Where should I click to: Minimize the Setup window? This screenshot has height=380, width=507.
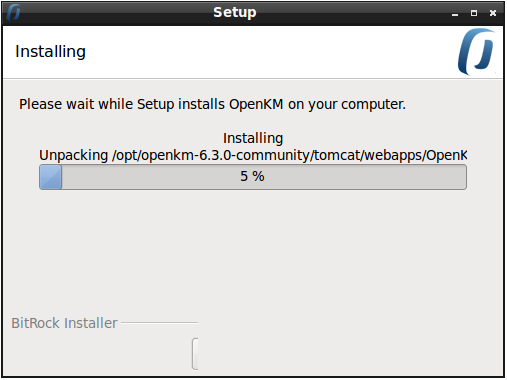coord(455,14)
